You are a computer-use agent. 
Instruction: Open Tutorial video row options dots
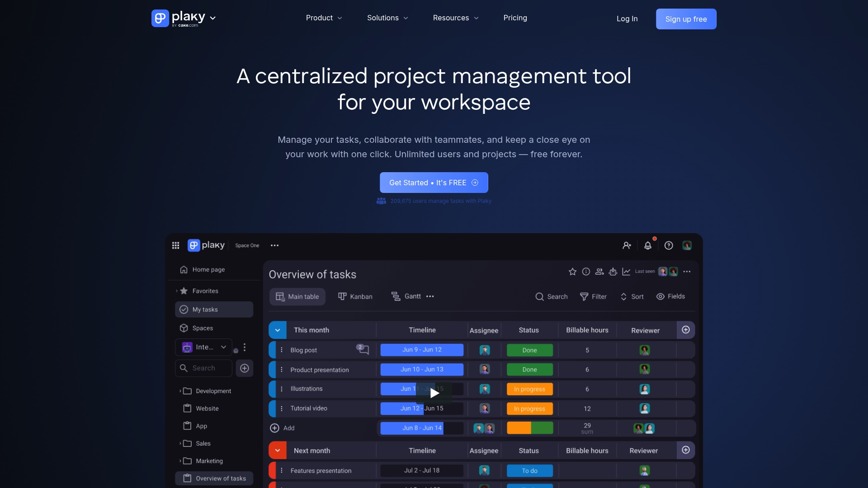pos(282,408)
